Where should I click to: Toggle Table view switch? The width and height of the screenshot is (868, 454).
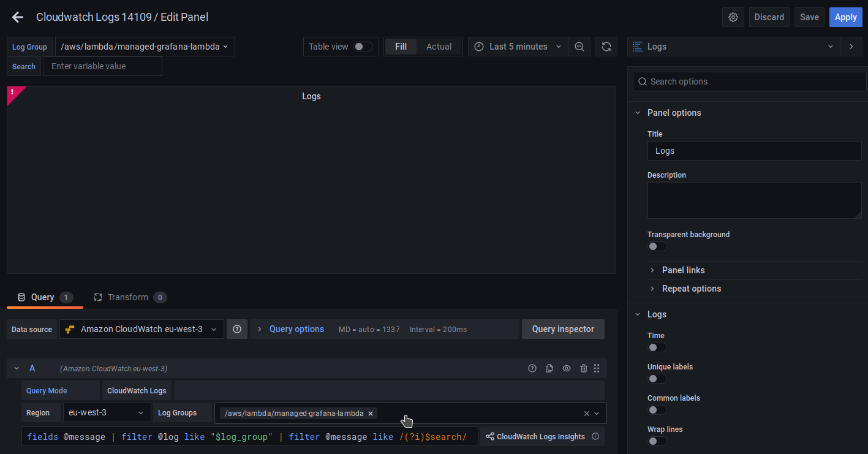363,47
